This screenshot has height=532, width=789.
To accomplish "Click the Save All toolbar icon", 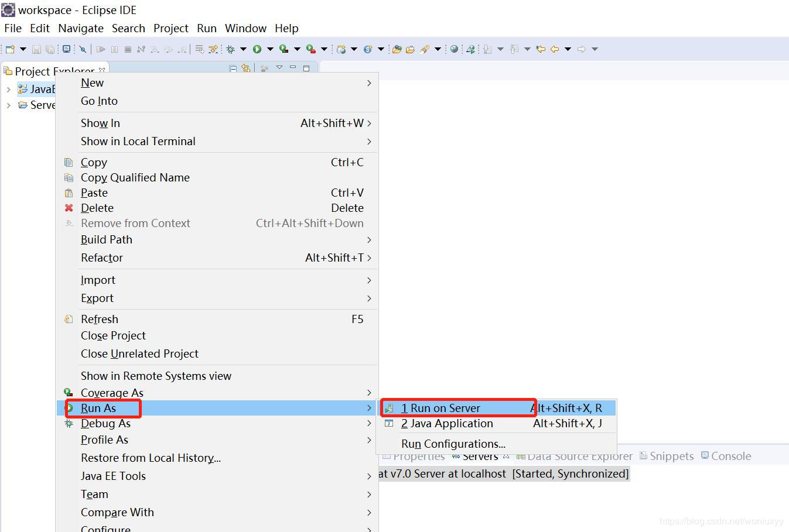I will [50, 49].
